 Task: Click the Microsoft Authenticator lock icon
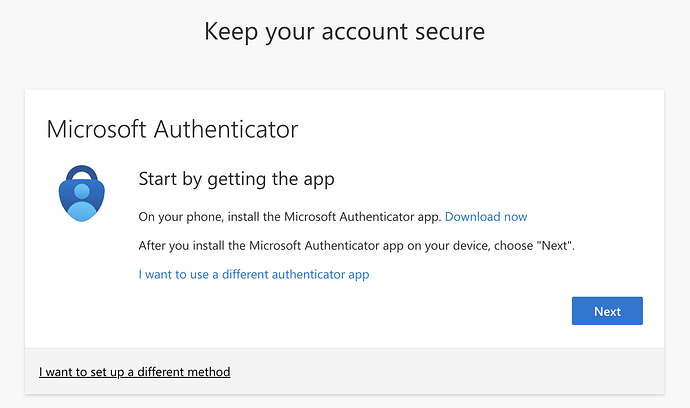click(81, 192)
